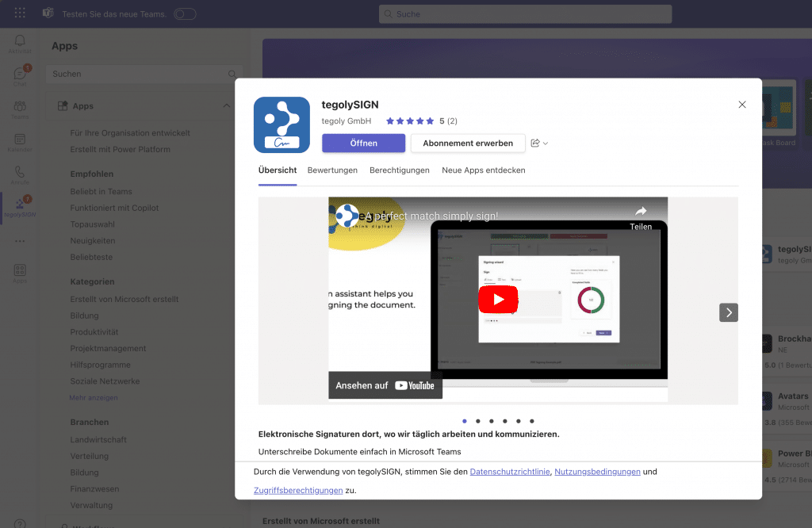This screenshot has width=812, height=528.
Task: Select the last carousel dot indicator
Action: pyautogui.click(x=532, y=421)
